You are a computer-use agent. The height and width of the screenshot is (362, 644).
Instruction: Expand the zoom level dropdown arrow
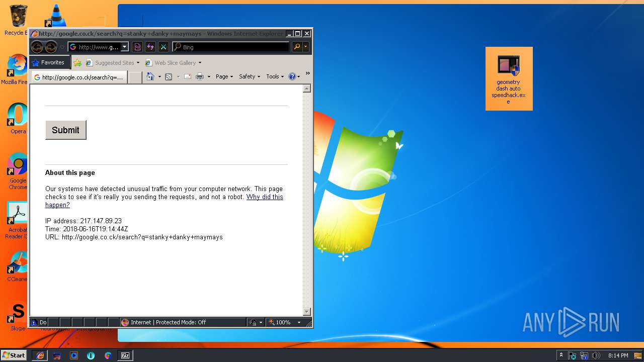pyautogui.click(x=299, y=322)
